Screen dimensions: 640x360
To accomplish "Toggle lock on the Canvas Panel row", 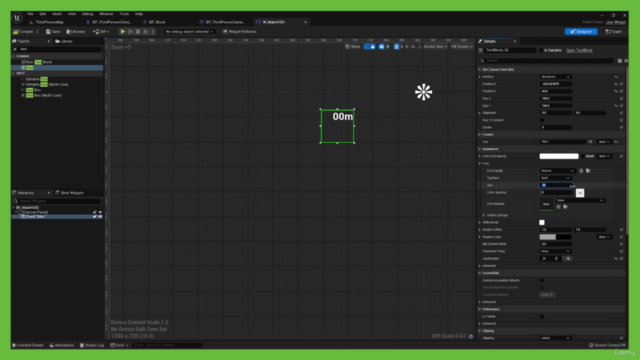I will point(95,212).
